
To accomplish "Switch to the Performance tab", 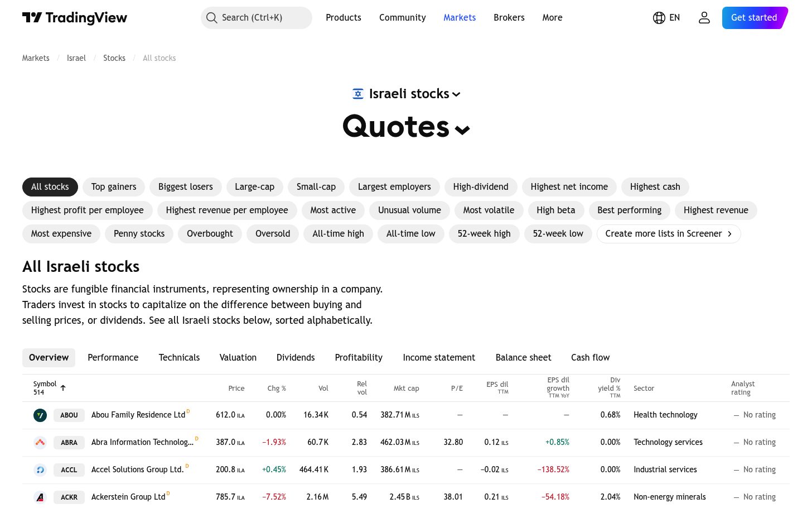I will pos(113,358).
